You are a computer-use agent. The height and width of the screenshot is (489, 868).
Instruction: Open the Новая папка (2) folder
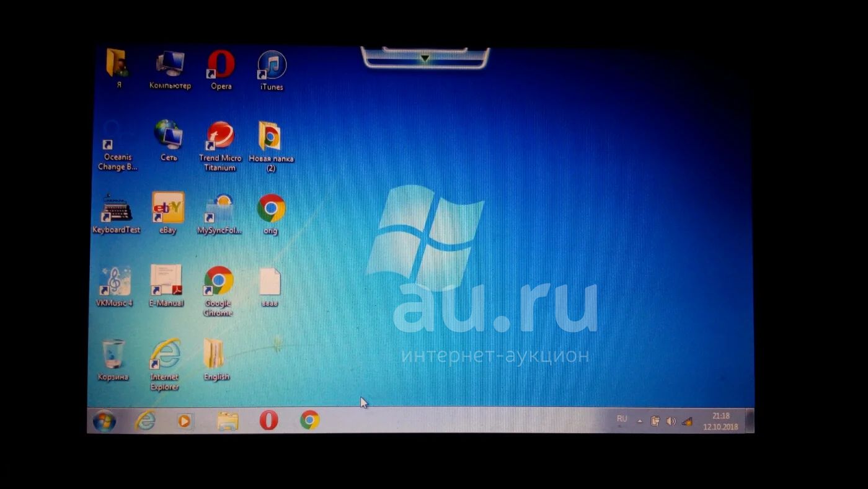[x=270, y=136]
